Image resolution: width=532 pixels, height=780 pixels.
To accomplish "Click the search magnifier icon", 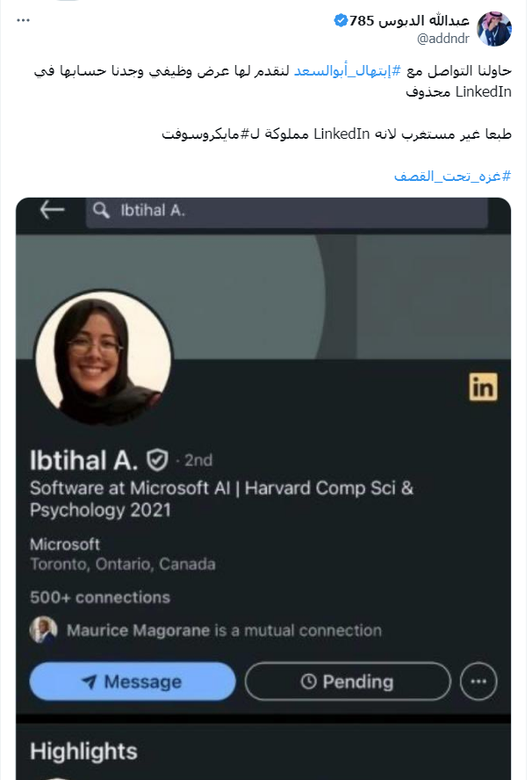I will (102, 211).
